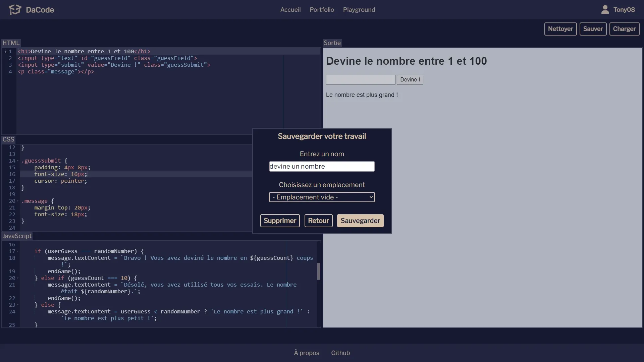Open the Playground page

[x=359, y=9]
